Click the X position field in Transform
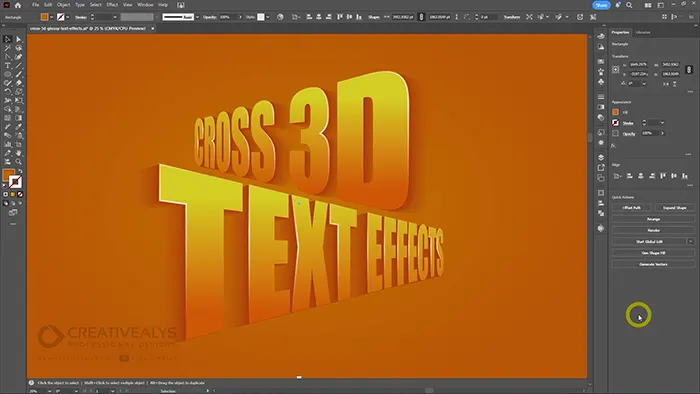 pos(639,65)
